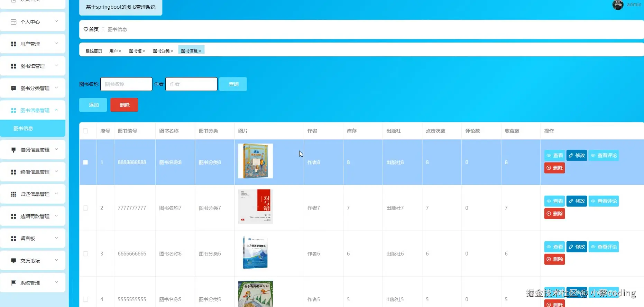644x307 pixels.
Task: Click 删除 for 图书名称6 row
Action: click(554, 259)
